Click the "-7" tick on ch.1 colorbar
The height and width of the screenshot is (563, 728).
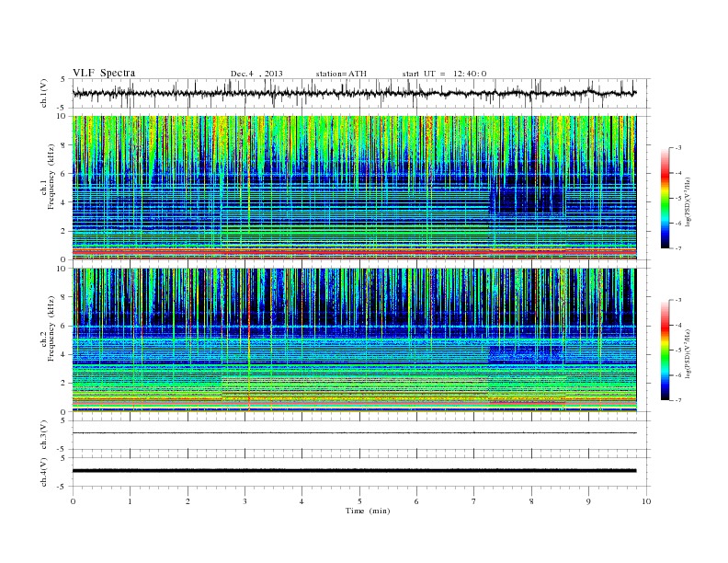677,249
